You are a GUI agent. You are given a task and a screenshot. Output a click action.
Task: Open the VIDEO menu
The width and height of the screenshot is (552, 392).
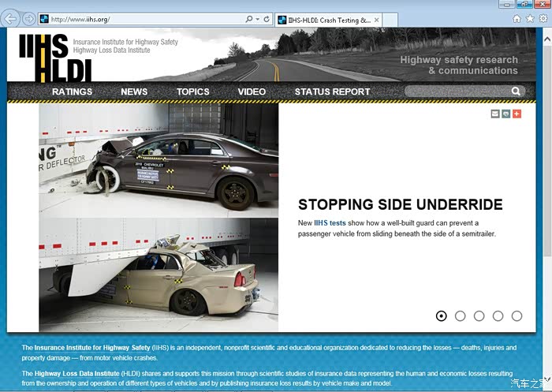tap(252, 92)
